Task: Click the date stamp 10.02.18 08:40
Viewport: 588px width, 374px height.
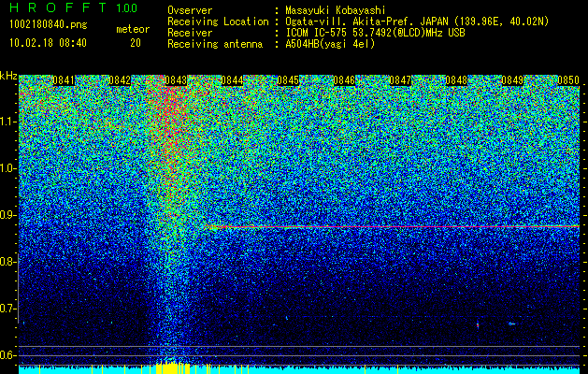Action: click(48, 43)
